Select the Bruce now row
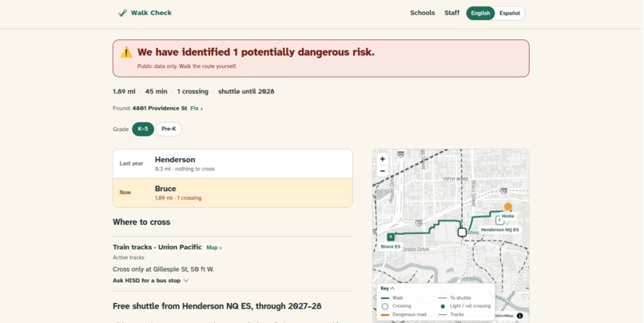644x323 pixels. [x=233, y=193]
